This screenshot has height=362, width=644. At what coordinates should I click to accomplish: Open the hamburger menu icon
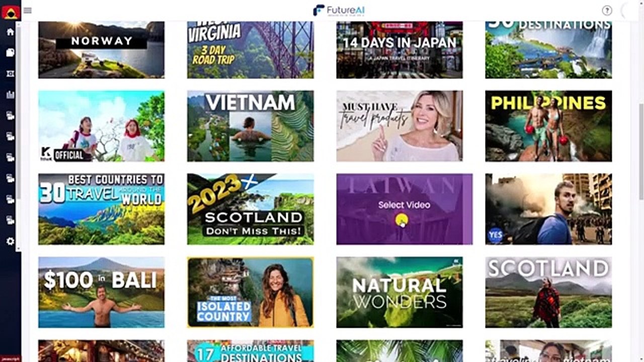pyautogui.click(x=28, y=10)
